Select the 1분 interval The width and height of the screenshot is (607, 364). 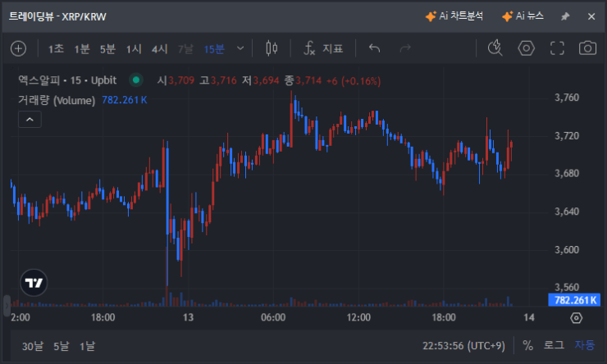tap(82, 49)
